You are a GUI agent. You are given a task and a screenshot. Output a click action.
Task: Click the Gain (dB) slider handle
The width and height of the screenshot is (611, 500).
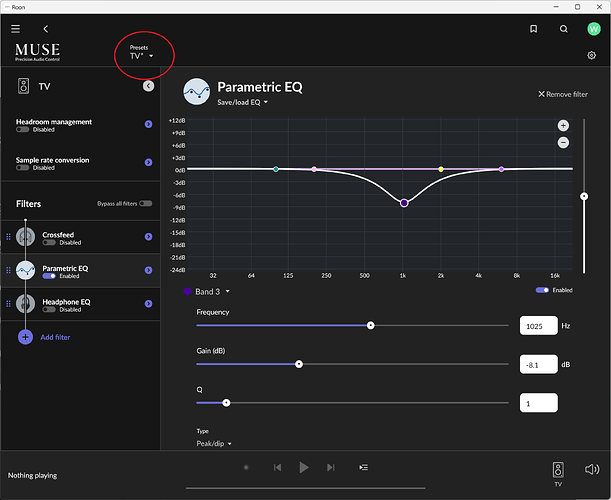(299, 364)
